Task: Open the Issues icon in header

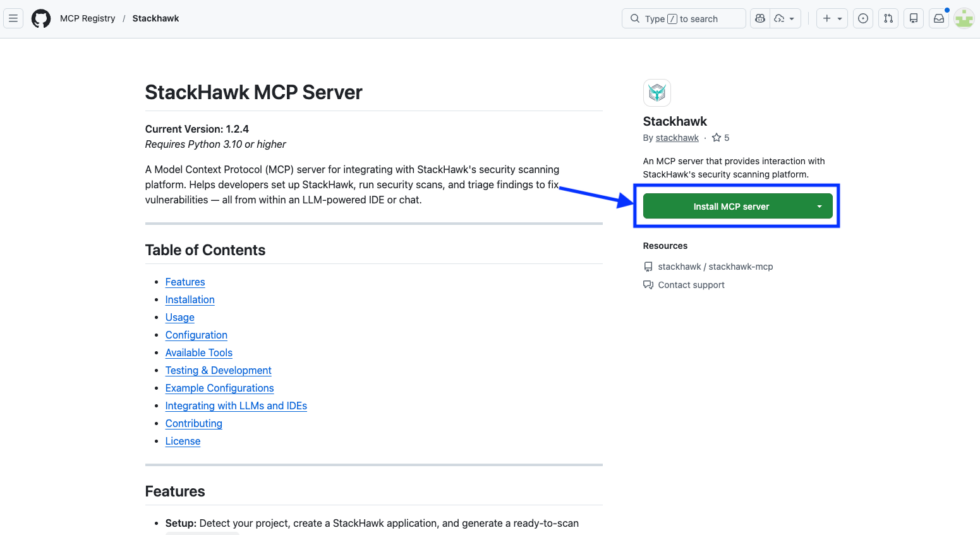Action: tap(863, 19)
